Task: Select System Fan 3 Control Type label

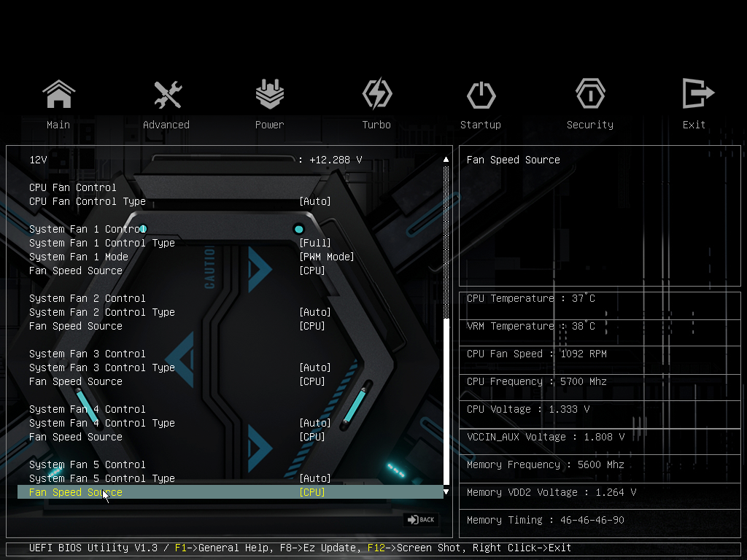Action: (x=102, y=367)
